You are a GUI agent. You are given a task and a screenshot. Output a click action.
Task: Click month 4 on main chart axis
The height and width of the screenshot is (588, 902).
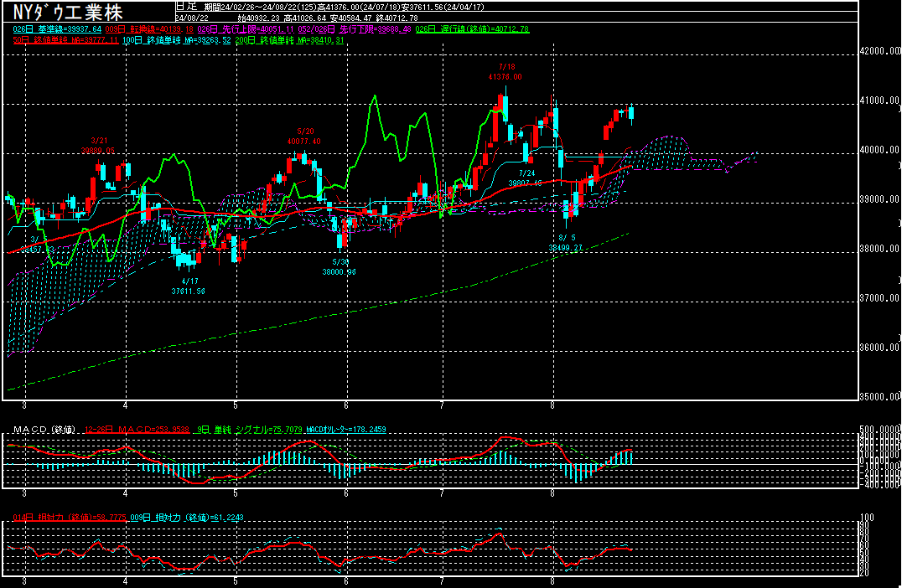pos(126,405)
